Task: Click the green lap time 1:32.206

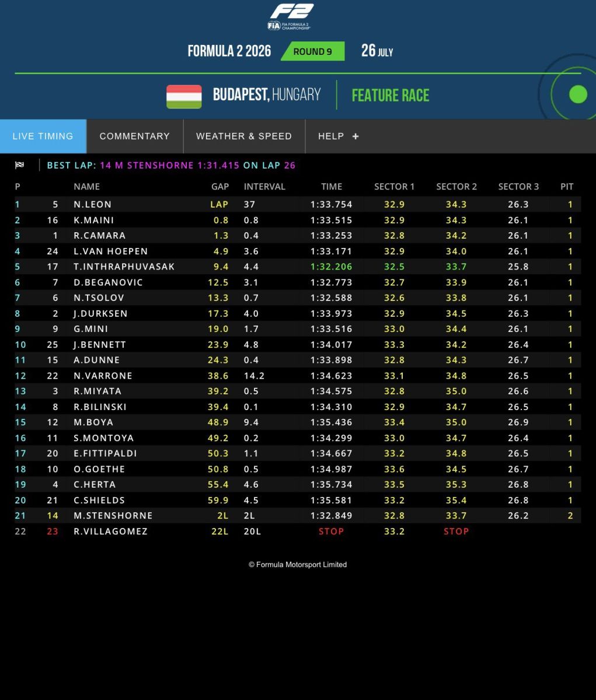Action: click(332, 267)
